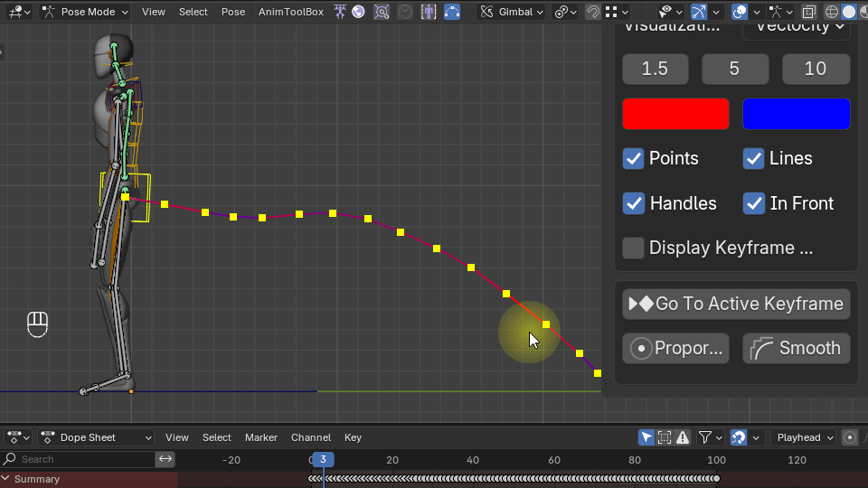Click the swap arrows icon beside Search
Screen dimensions: 868x488
point(165,459)
